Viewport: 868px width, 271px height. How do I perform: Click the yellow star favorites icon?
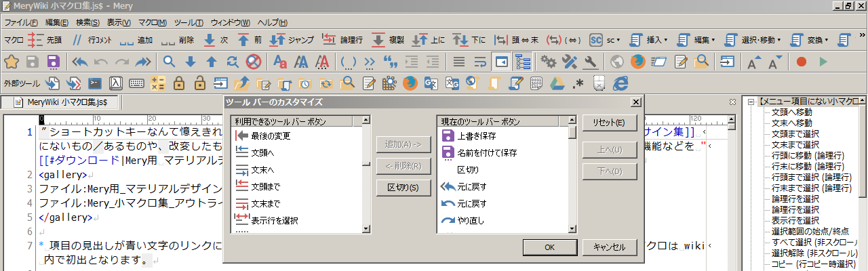tap(11, 62)
